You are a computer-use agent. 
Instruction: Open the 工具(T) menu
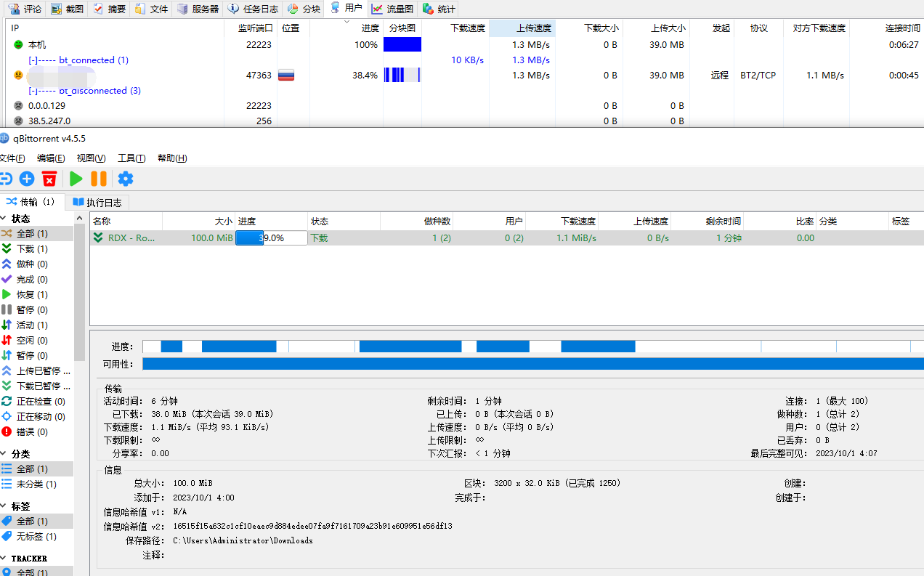pos(131,158)
